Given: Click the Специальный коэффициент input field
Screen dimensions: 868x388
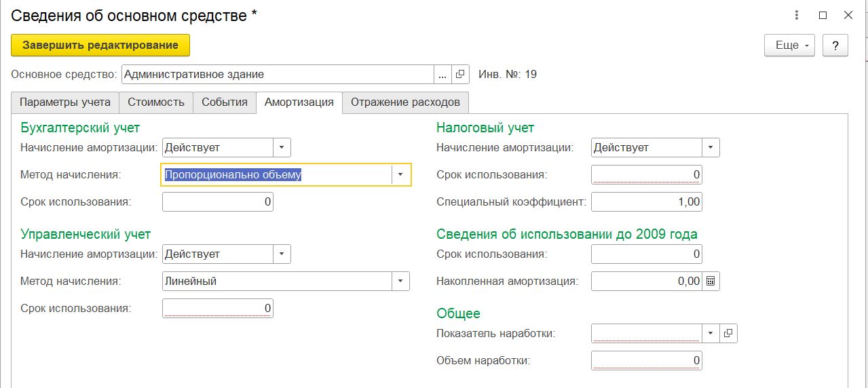Looking at the screenshot, I should (x=647, y=201).
